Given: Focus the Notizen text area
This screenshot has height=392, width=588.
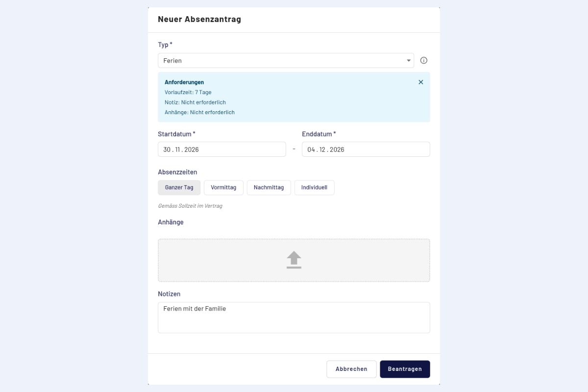Looking at the screenshot, I should (x=294, y=318).
